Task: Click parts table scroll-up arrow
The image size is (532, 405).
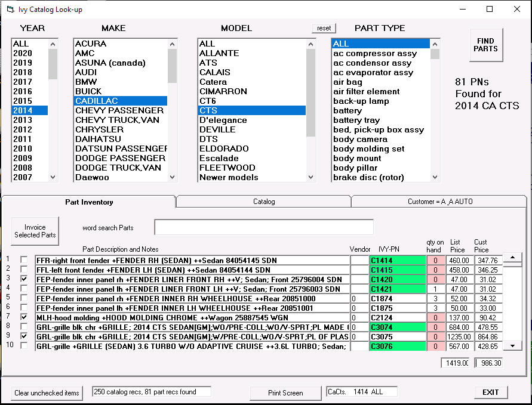Action: pos(512,258)
